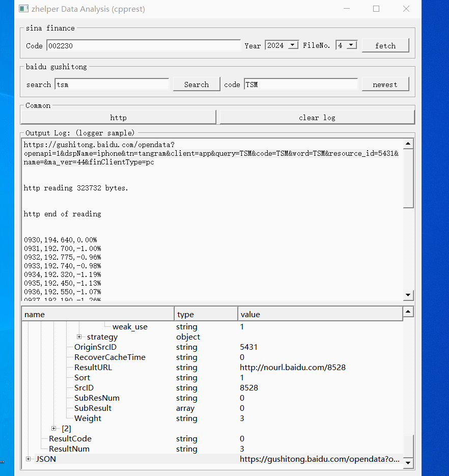Click the log line 'http reading 323732 bytes.'
Screen dimensions: 449x476
(76, 188)
